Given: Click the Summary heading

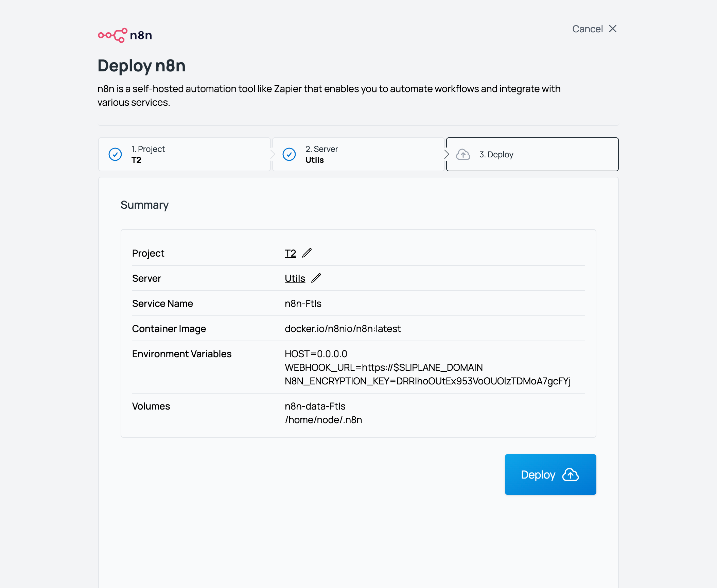Looking at the screenshot, I should pyautogui.click(x=144, y=205).
